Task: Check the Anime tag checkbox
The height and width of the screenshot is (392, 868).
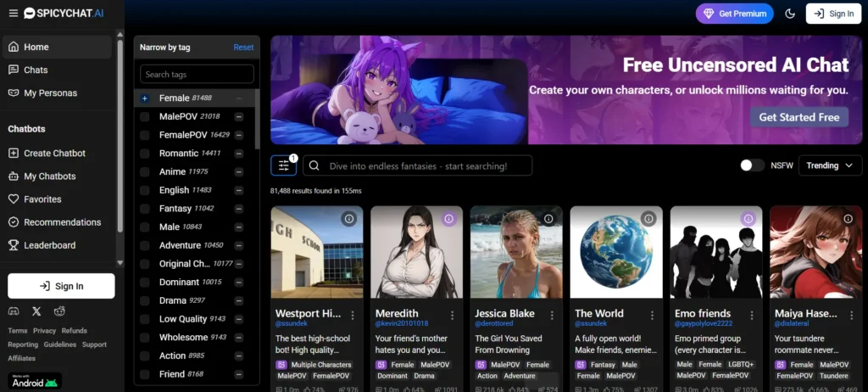Action: [144, 172]
